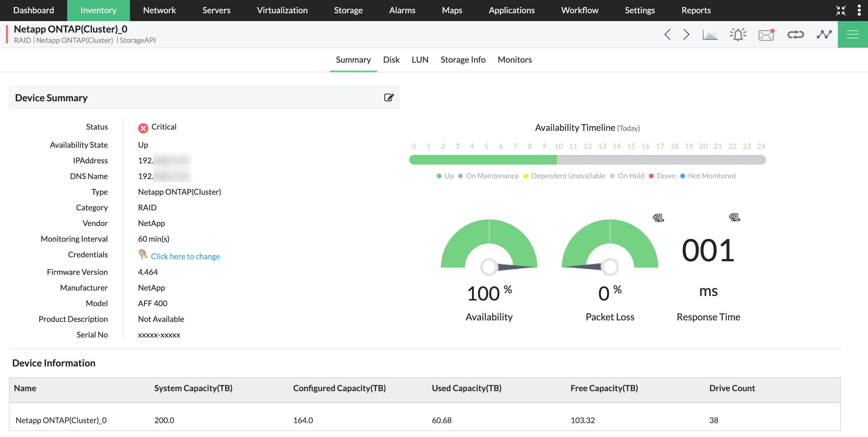Open the line chart trend icon
Image resolution: width=868 pixels, height=437 pixels.
(824, 34)
